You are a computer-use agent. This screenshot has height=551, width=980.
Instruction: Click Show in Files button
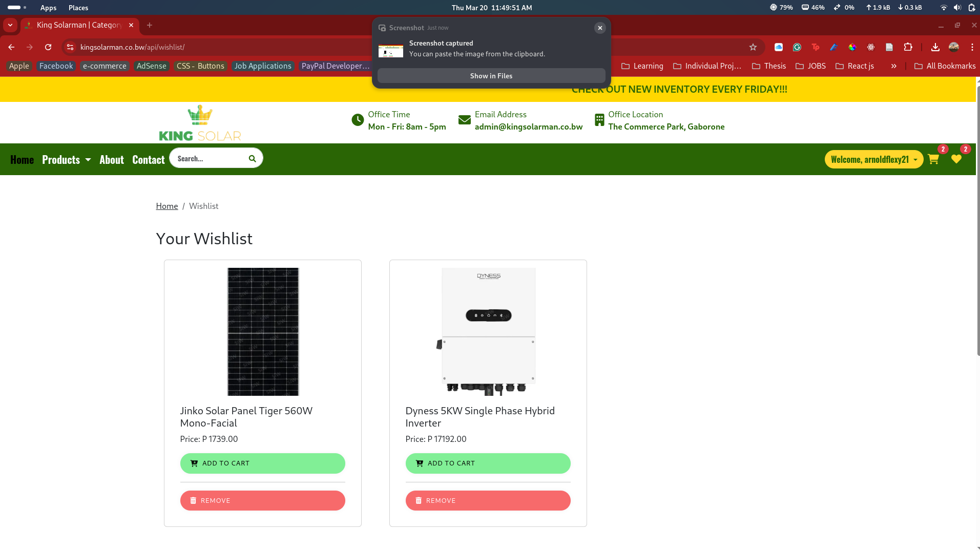(491, 76)
